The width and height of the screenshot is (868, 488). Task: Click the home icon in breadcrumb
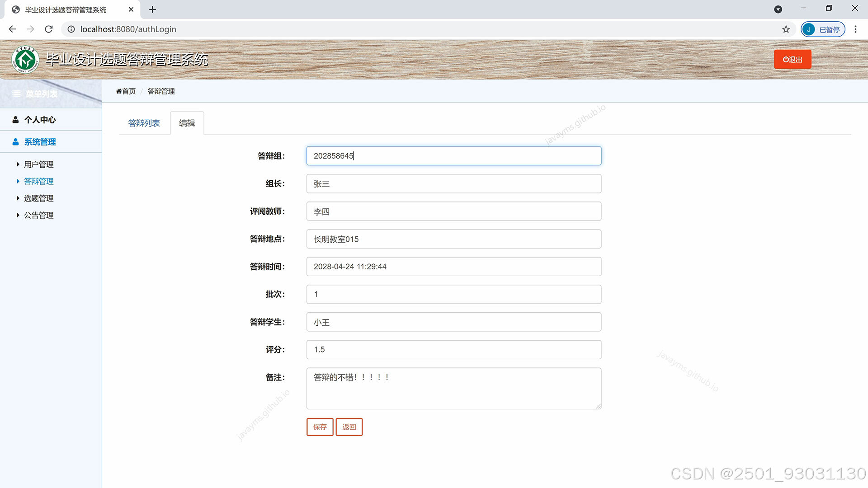pos(118,91)
